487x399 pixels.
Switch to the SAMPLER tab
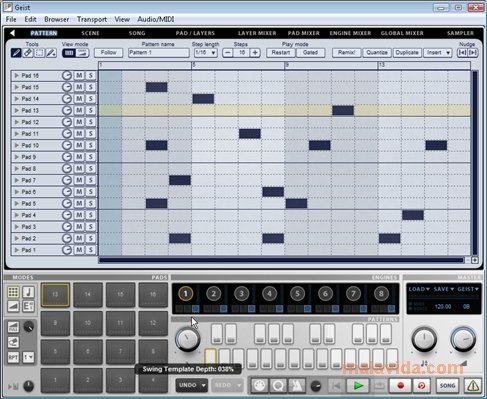click(x=460, y=33)
